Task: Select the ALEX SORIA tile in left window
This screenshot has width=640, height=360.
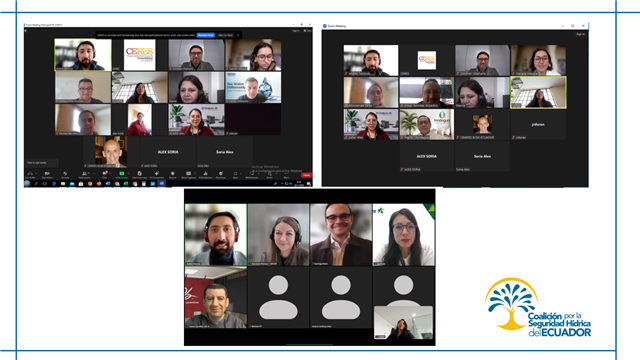Action: coord(168,152)
